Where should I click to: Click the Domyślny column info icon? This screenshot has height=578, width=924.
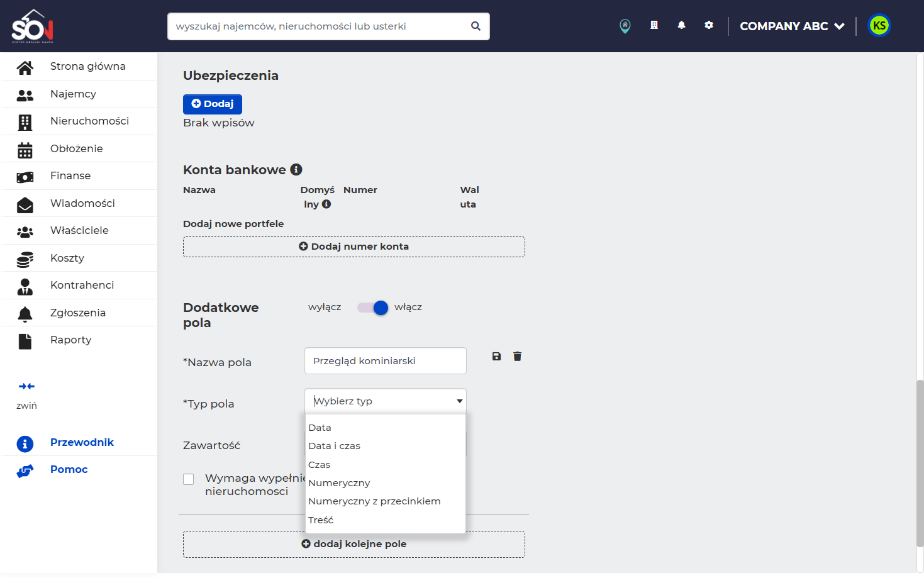pyautogui.click(x=326, y=204)
